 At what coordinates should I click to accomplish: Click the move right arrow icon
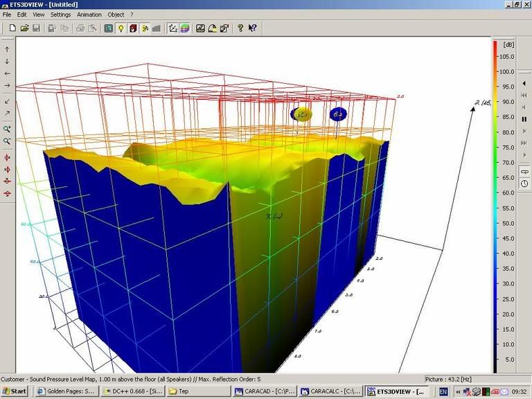coord(8,85)
